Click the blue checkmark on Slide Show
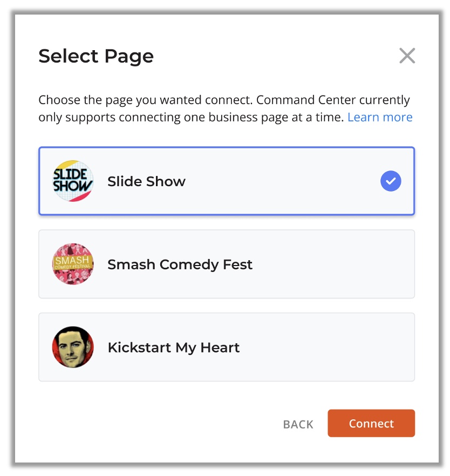This screenshot has height=476, width=450. pyautogui.click(x=391, y=181)
